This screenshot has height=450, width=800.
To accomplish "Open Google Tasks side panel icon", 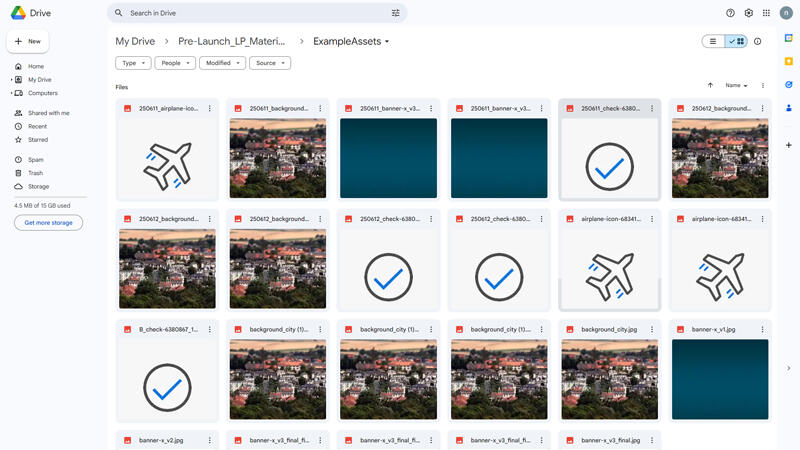I will click(788, 85).
